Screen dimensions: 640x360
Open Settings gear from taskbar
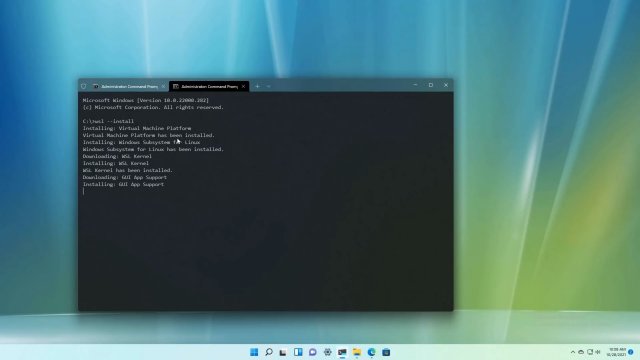coord(327,352)
